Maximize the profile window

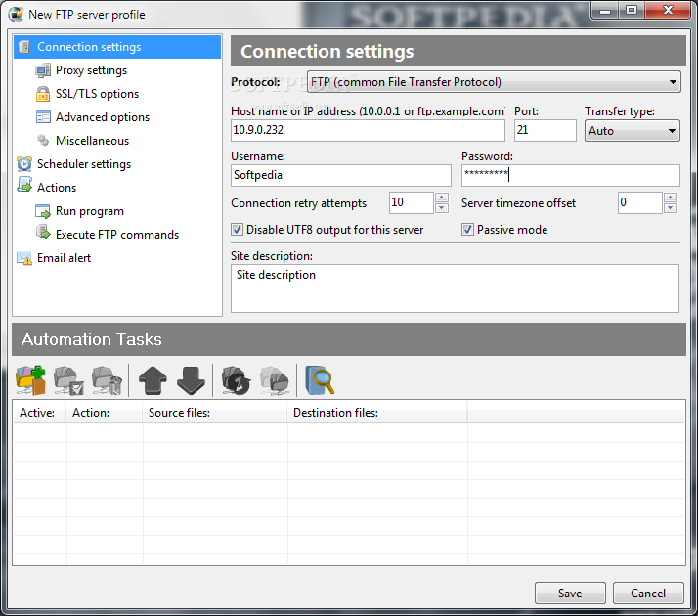631,10
